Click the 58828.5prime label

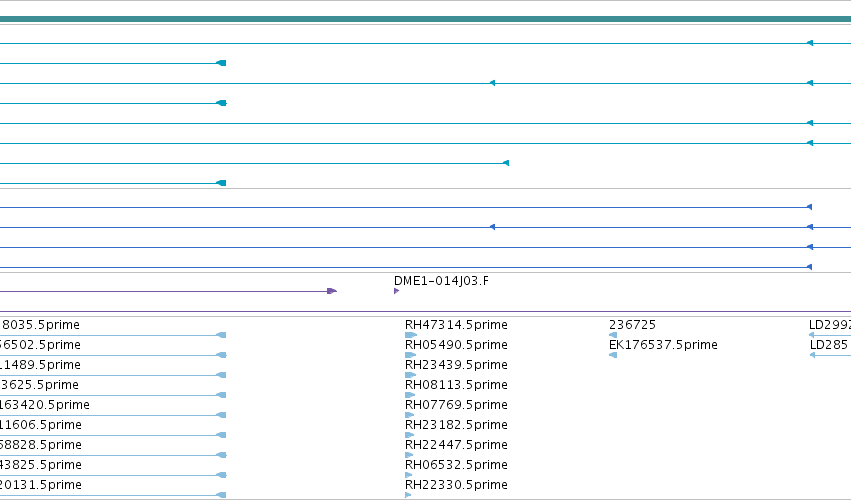(x=41, y=445)
